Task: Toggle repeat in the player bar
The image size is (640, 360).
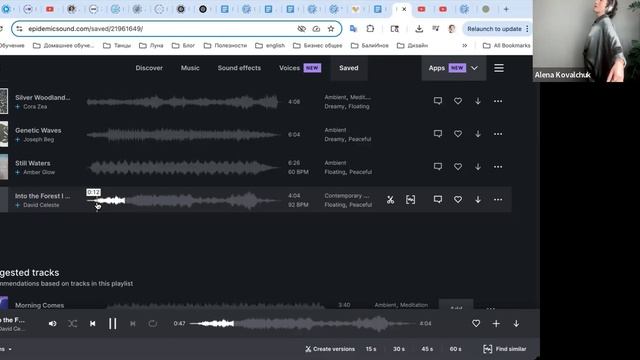Action: click(153, 324)
